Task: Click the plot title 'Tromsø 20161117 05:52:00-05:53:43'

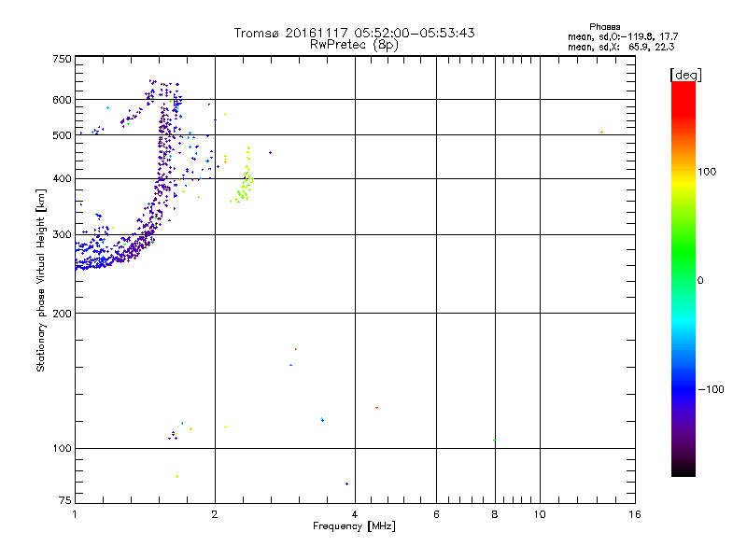Action: coord(354,33)
